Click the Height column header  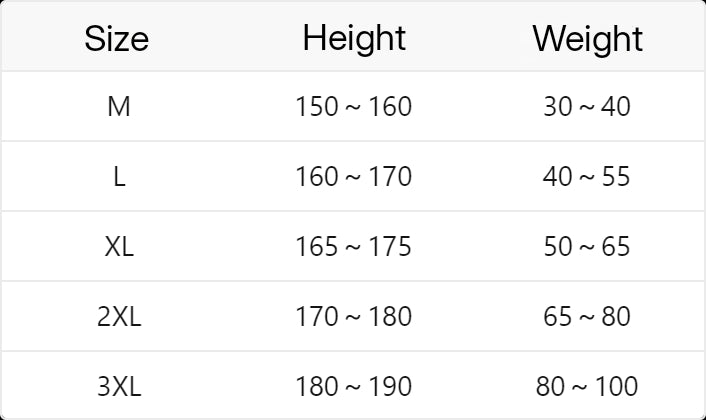tap(354, 38)
